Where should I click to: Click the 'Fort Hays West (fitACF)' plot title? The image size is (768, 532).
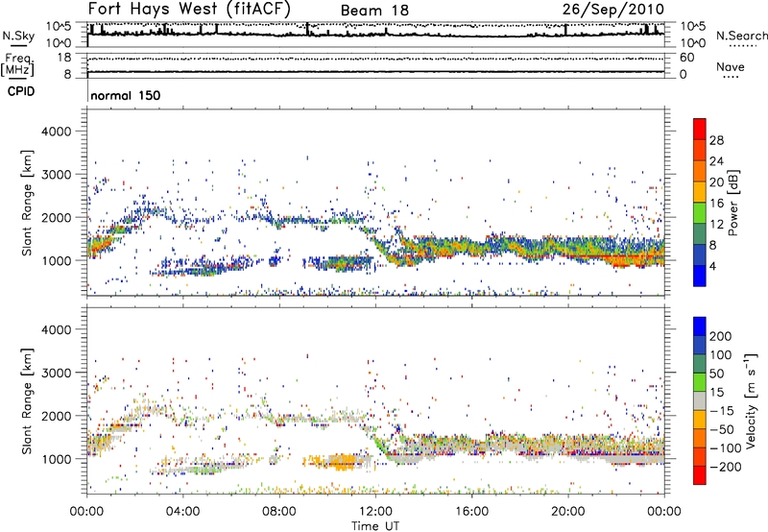(x=189, y=10)
